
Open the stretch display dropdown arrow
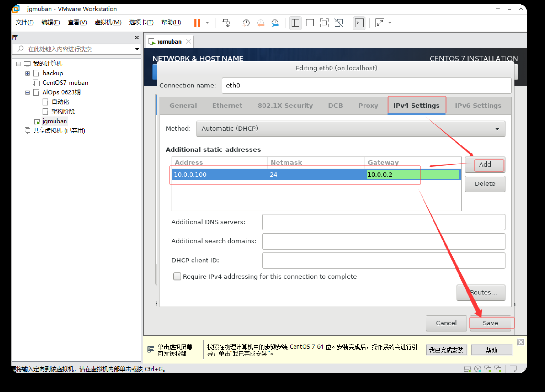(x=390, y=23)
